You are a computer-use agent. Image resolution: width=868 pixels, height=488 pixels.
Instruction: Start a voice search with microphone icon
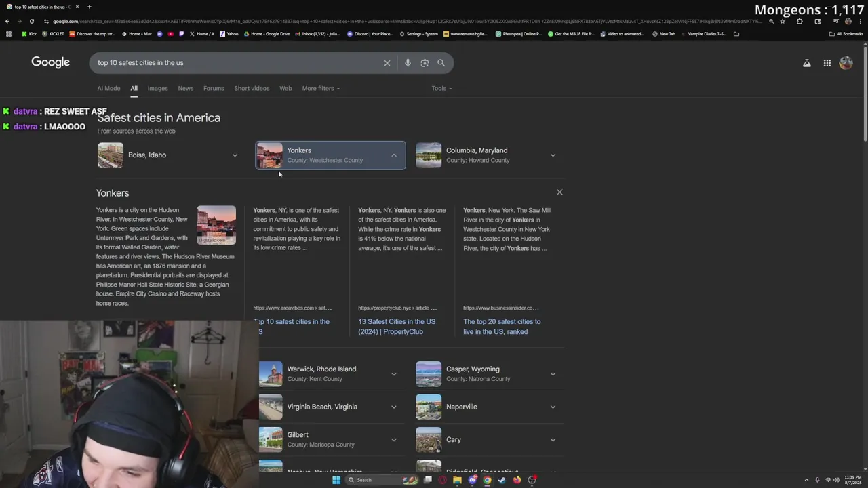coord(408,63)
